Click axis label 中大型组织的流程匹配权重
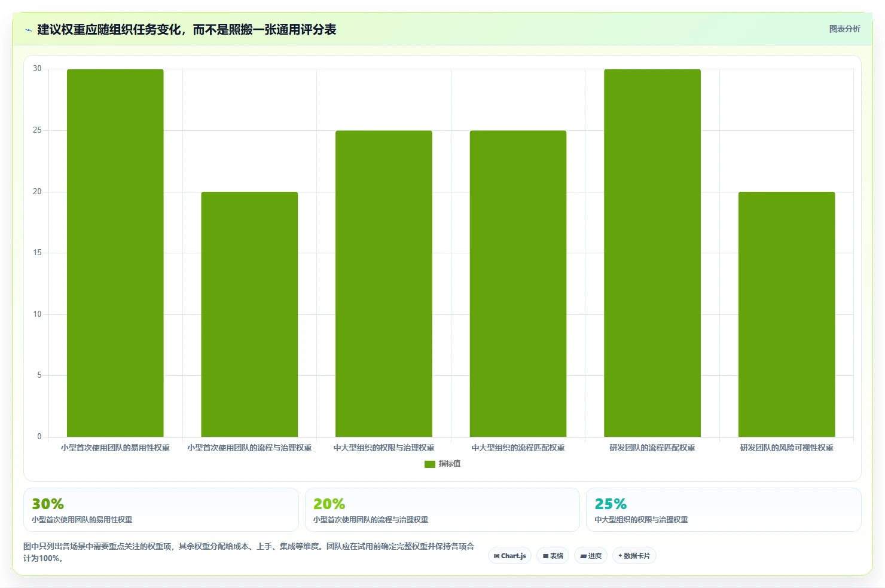This screenshot has width=885, height=588. 518,448
